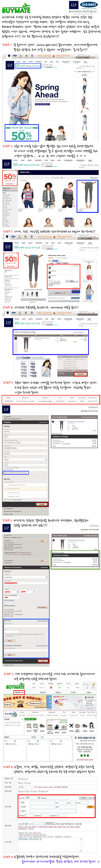Click the Checkout button in the step 4 shopping bag
This screenshot has width=101, height=868.
tap(81, 374)
